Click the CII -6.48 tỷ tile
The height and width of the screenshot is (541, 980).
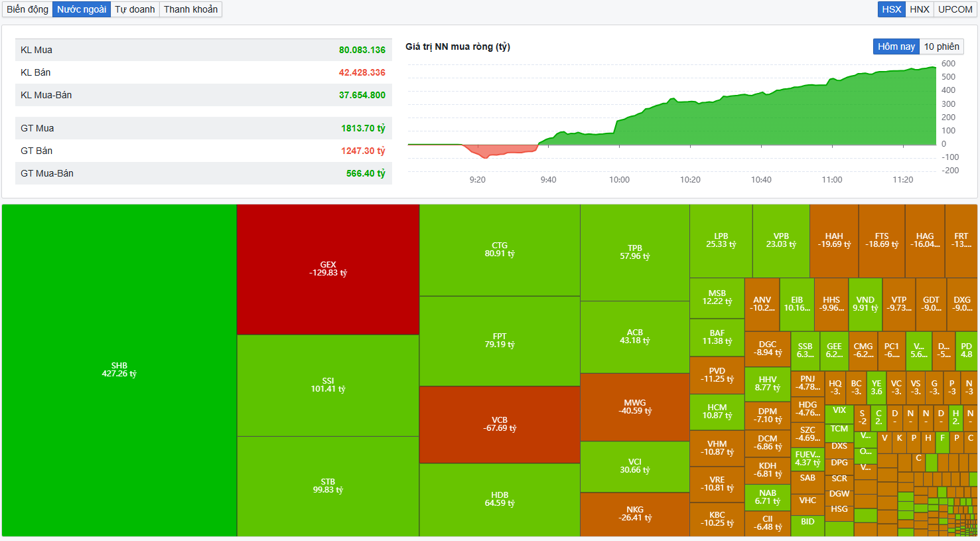point(768,524)
